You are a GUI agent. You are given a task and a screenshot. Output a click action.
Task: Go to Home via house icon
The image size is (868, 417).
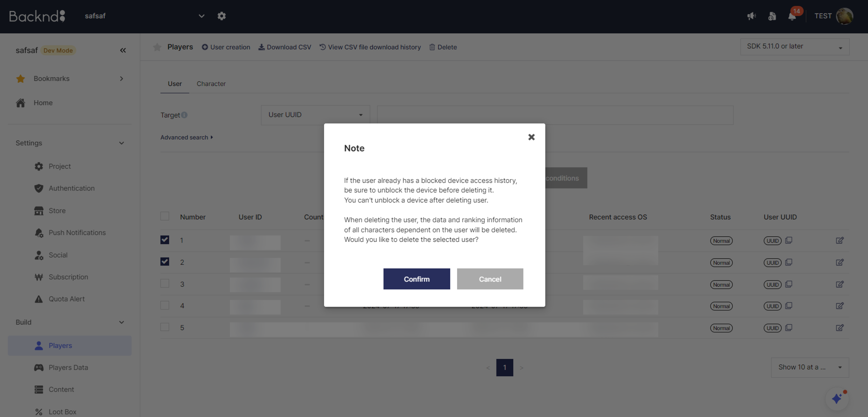[x=21, y=103]
